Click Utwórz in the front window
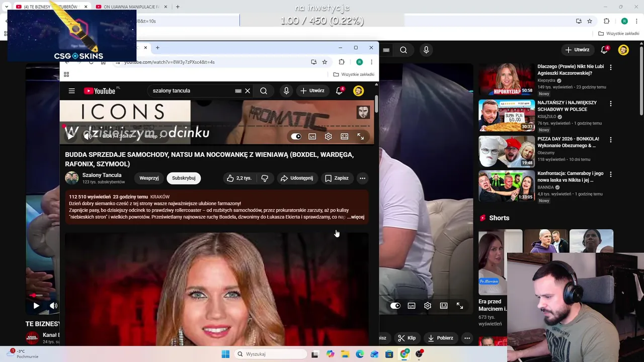 (x=312, y=91)
